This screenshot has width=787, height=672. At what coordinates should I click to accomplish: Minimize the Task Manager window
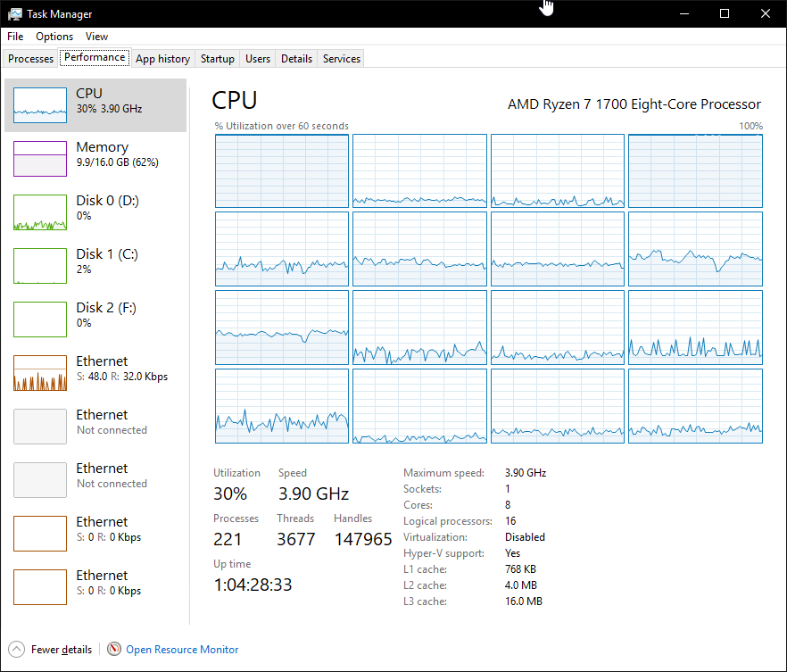pos(684,13)
